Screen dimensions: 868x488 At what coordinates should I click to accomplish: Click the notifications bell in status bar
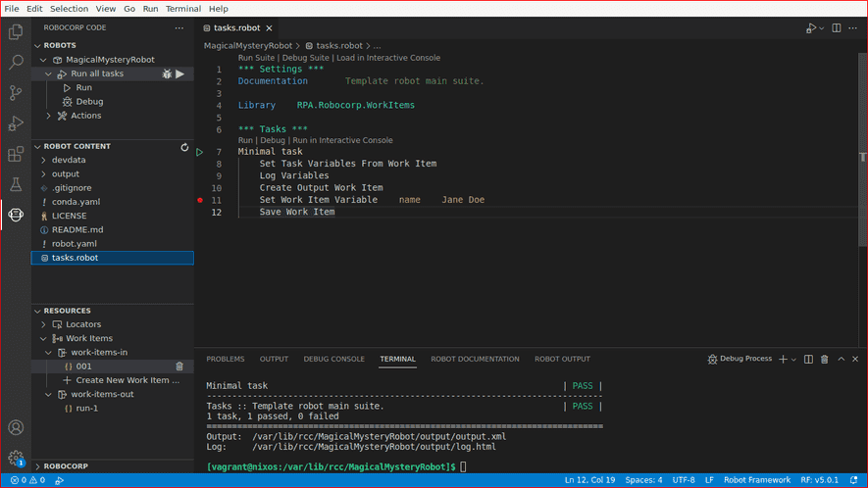pyautogui.click(x=854, y=480)
